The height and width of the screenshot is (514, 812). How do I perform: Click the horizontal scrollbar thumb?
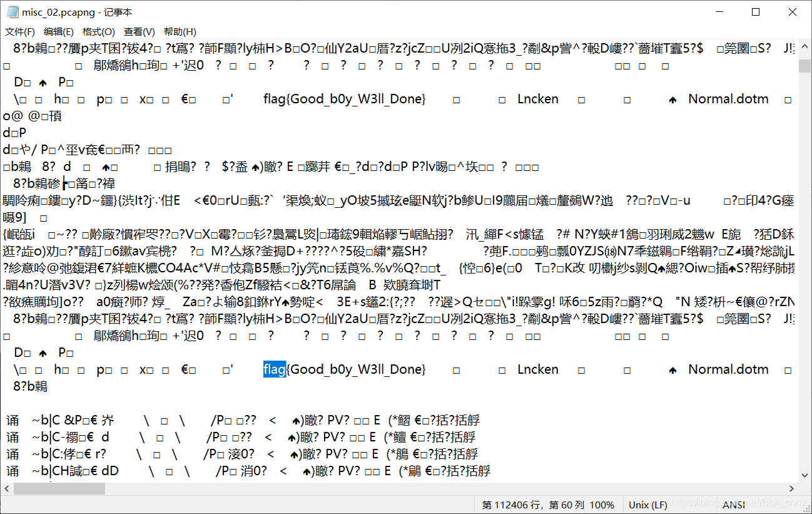[59, 488]
